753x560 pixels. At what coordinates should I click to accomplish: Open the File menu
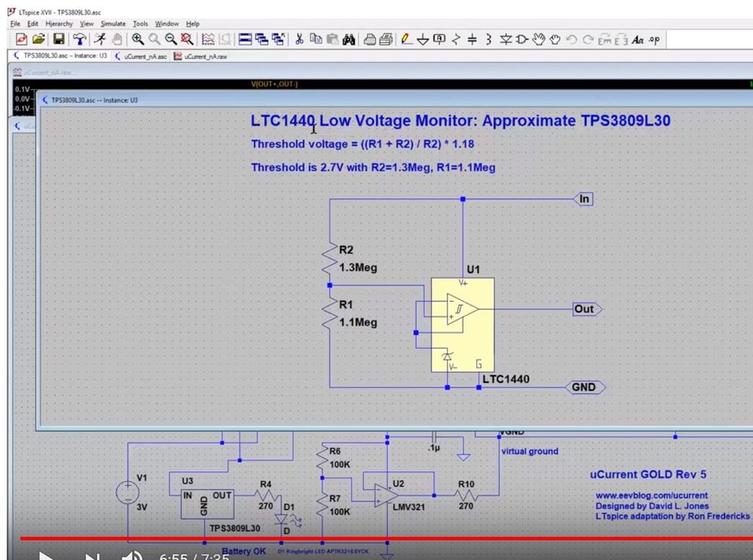(15, 24)
